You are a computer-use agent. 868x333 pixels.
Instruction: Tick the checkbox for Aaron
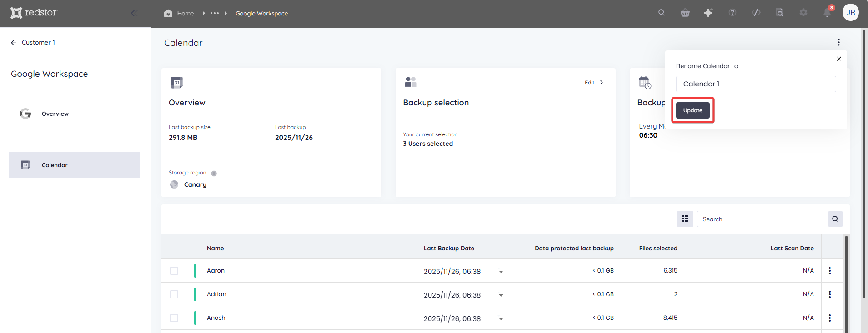point(174,271)
